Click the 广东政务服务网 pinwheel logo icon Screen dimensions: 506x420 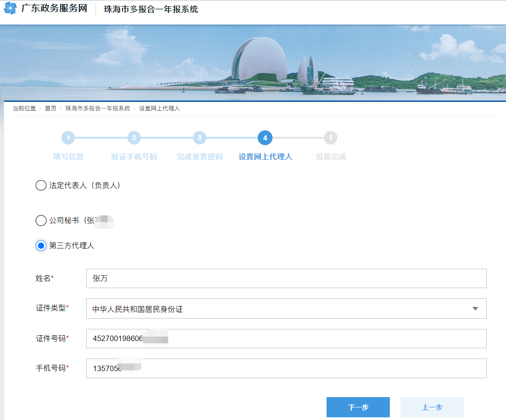[x=10, y=9]
